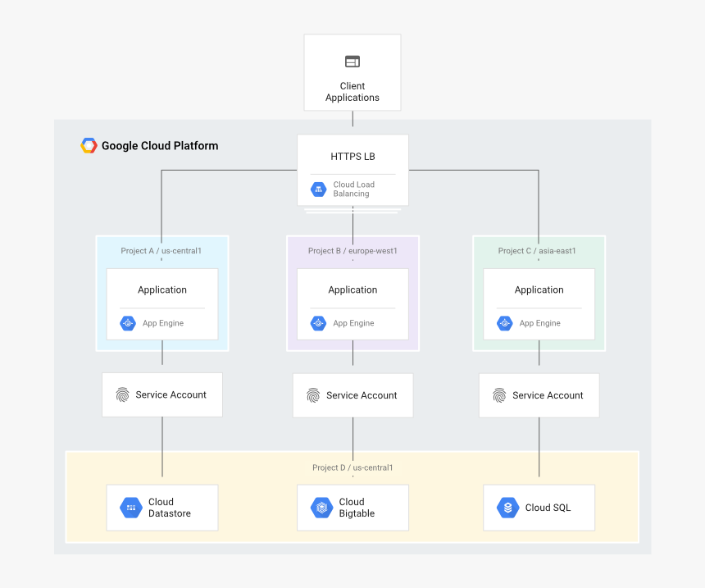
Task: Select Service Account text below Project C
Action: (x=548, y=395)
